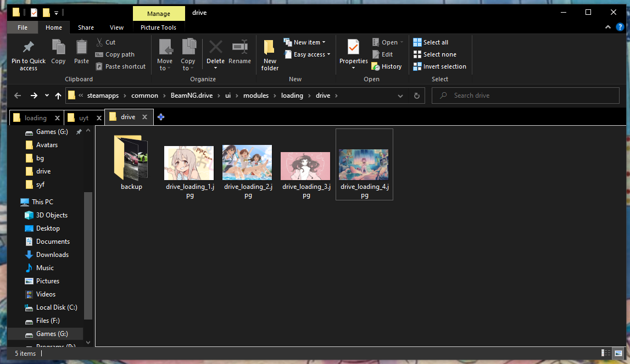The width and height of the screenshot is (630, 364).
Task: Open the New item dropdown
Action: 304,42
